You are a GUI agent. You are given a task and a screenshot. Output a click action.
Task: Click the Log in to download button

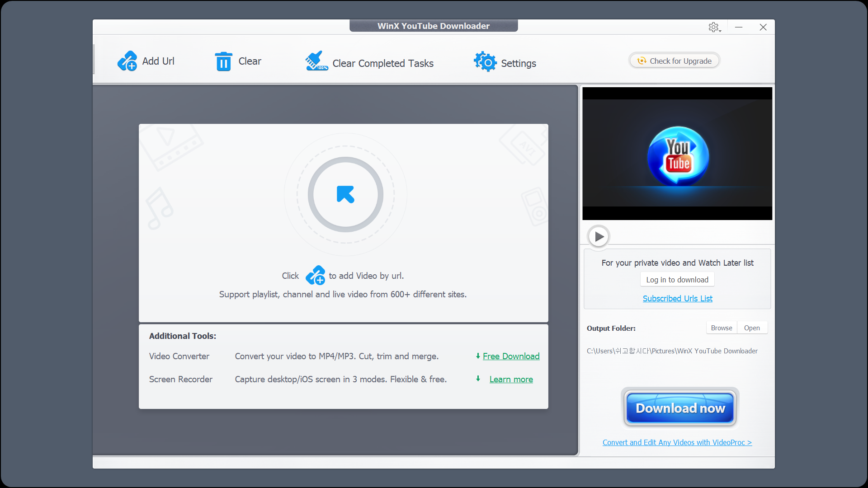[677, 279]
